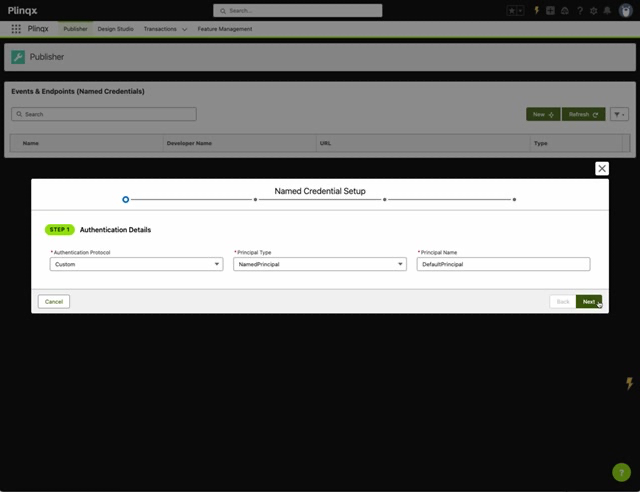Open the Principal Type dropdown
This screenshot has height=492, width=640.
coord(320,264)
